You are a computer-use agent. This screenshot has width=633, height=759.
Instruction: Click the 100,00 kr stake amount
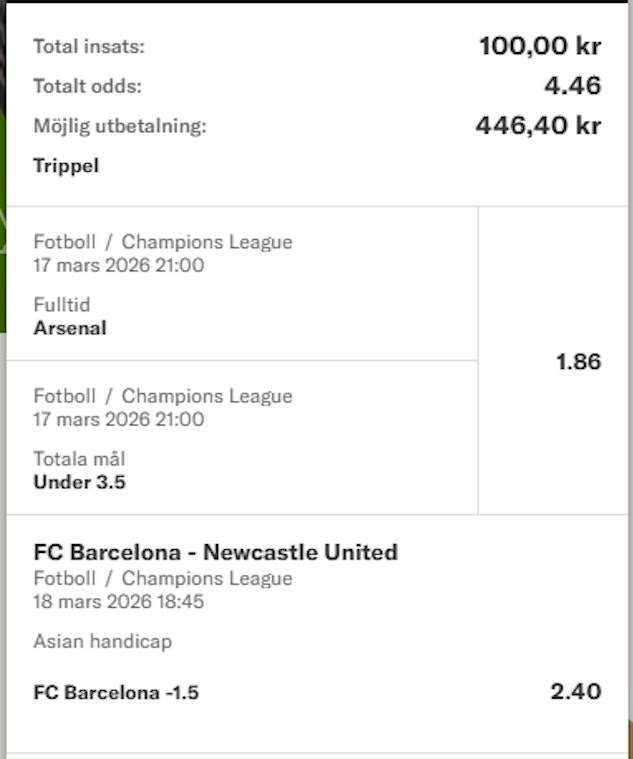(539, 46)
